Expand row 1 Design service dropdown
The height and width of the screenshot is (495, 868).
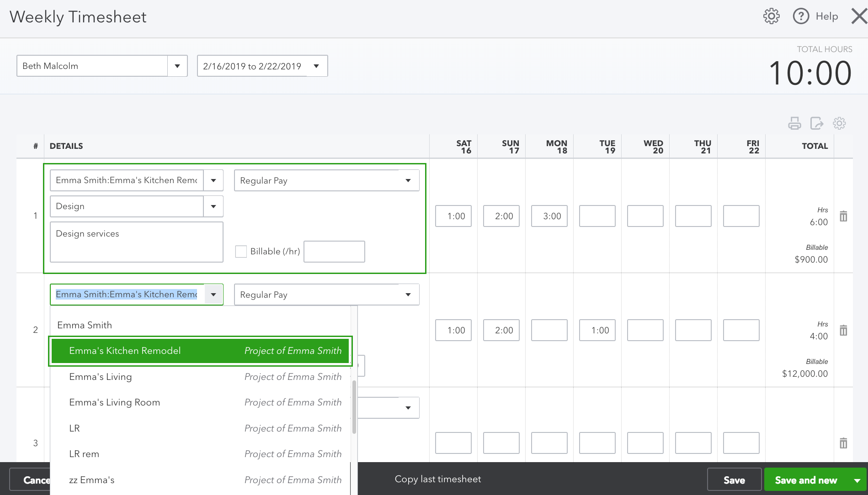coord(213,206)
